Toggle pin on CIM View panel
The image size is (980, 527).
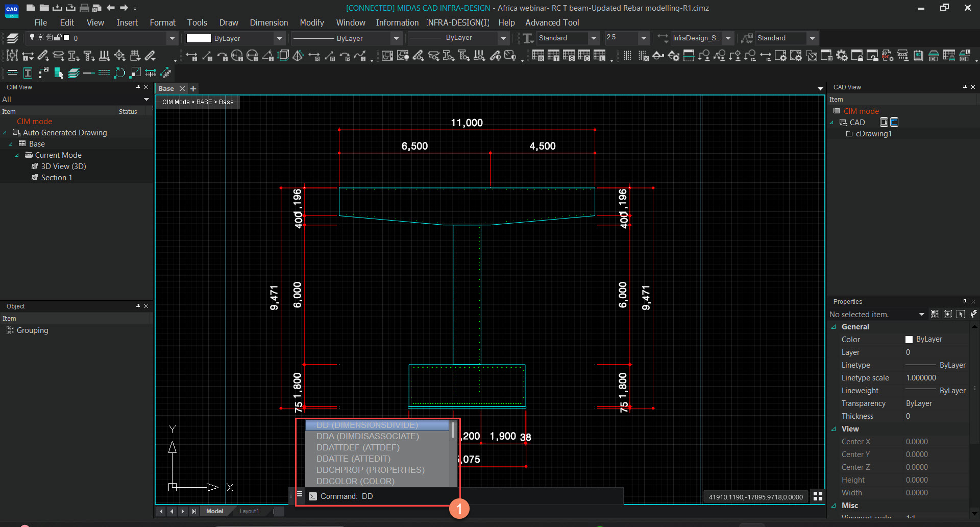coord(138,87)
